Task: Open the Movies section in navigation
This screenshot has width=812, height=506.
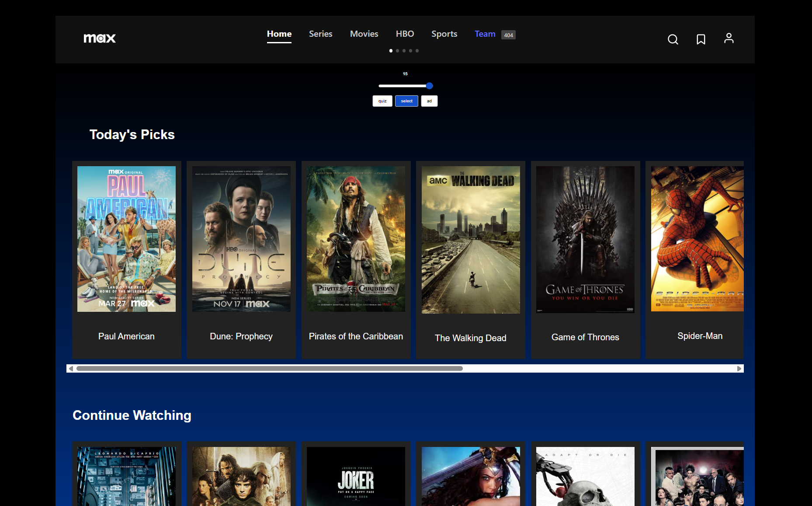Action: click(364, 34)
